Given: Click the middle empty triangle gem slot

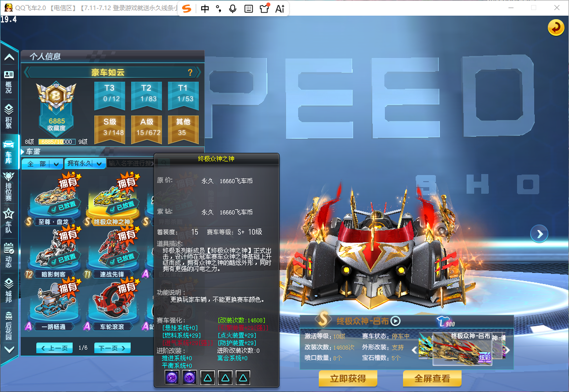Looking at the screenshot, I should 225,377.
